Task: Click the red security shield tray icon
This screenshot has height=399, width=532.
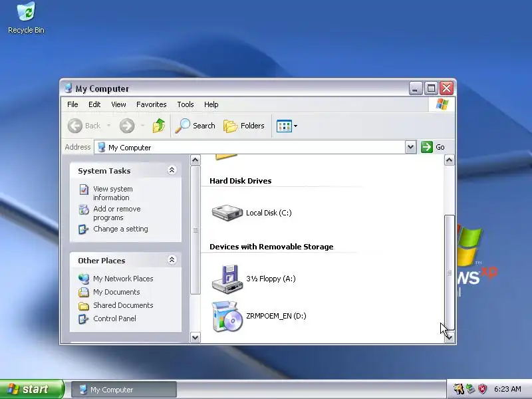Action: coord(482,389)
